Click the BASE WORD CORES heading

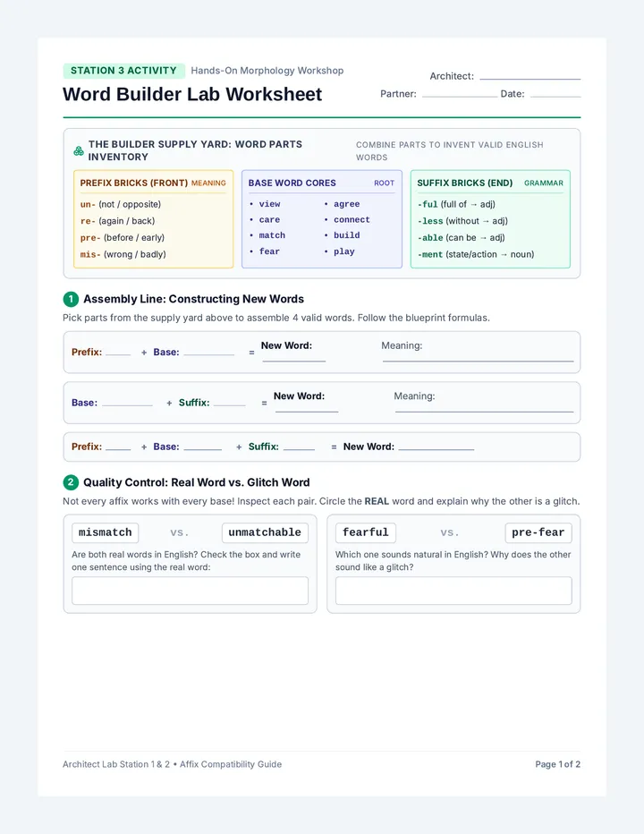(x=292, y=183)
